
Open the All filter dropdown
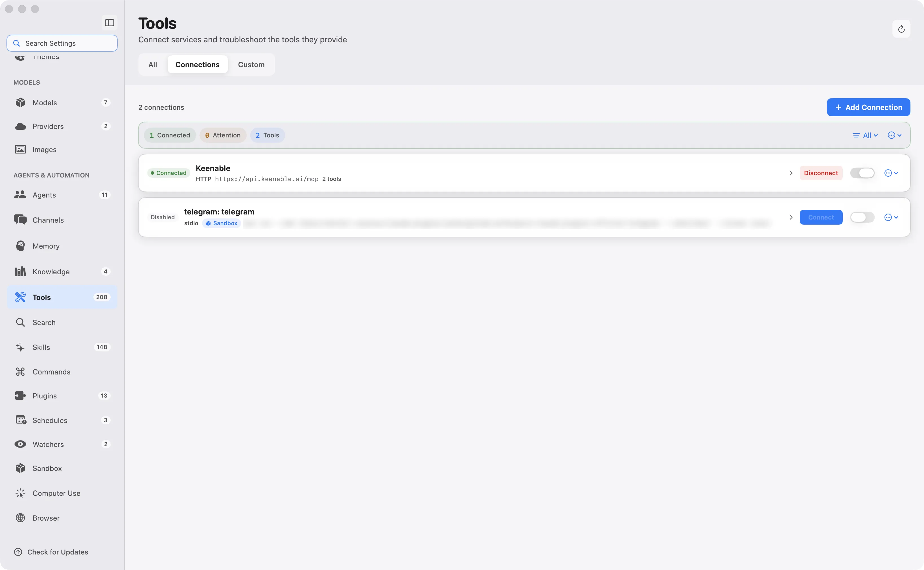coord(865,135)
